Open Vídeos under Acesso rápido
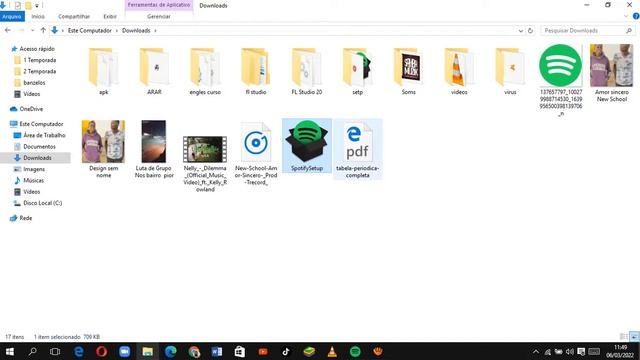The height and width of the screenshot is (360, 640). [x=27, y=94]
